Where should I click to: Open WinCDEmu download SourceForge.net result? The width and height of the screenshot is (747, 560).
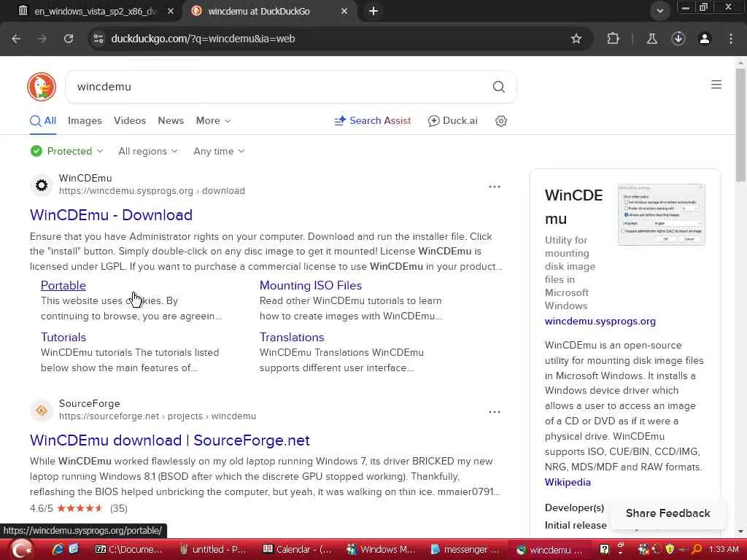(x=169, y=440)
